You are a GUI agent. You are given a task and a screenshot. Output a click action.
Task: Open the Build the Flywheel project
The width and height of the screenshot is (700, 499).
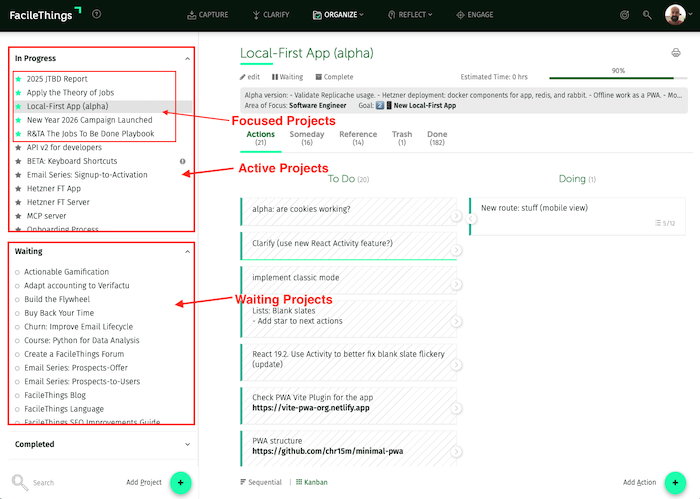57,299
